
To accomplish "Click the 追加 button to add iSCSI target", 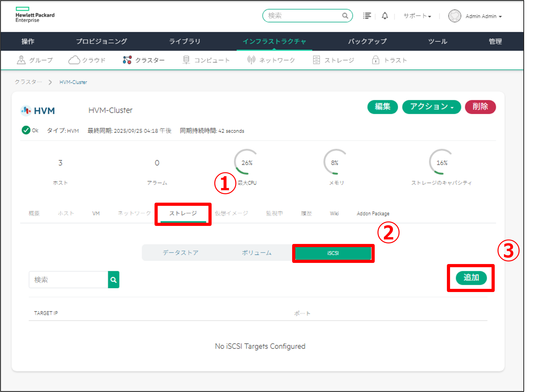I will 471,278.
